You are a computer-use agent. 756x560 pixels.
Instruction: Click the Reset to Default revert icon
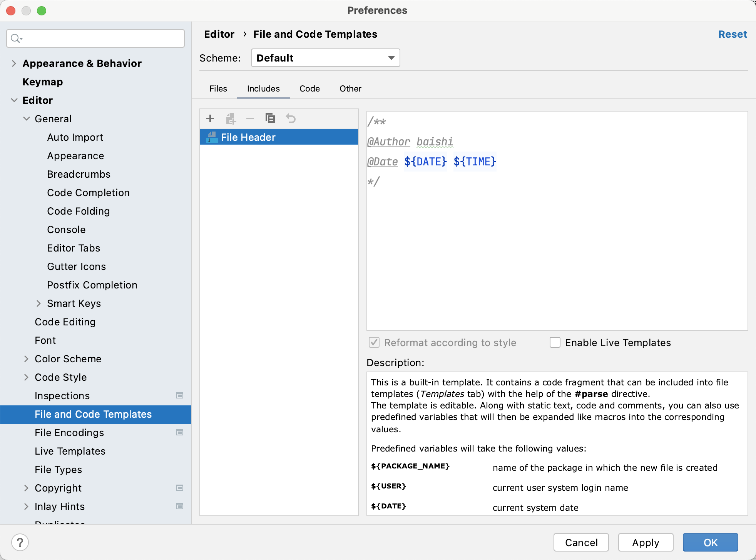coord(291,118)
